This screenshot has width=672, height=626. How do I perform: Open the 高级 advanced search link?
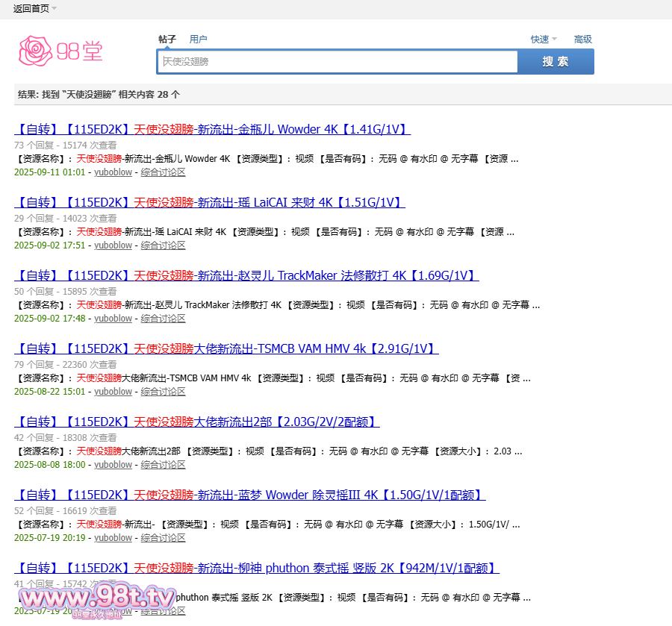(x=582, y=40)
